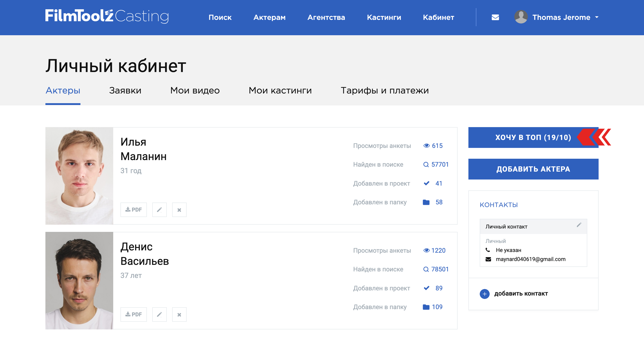The width and height of the screenshot is (644, 338).
Task: Open the messages envelope icon in header
Action: coord(495,17)
